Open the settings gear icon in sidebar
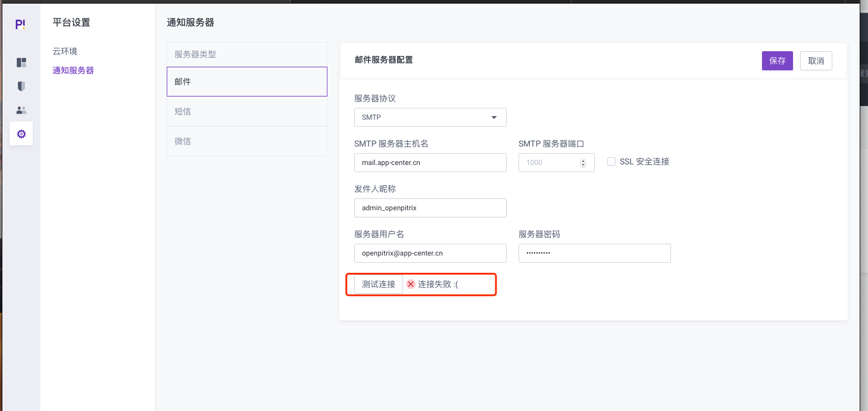Image resolution: width=868 pixels, height=411 pixels. tap(21, 134)
